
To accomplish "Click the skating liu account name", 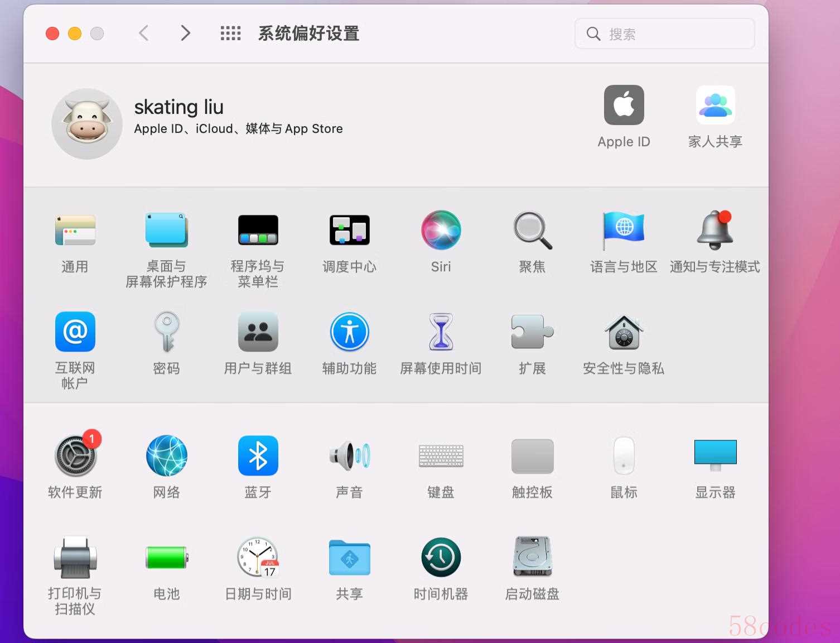I will [x=179, y=106].
